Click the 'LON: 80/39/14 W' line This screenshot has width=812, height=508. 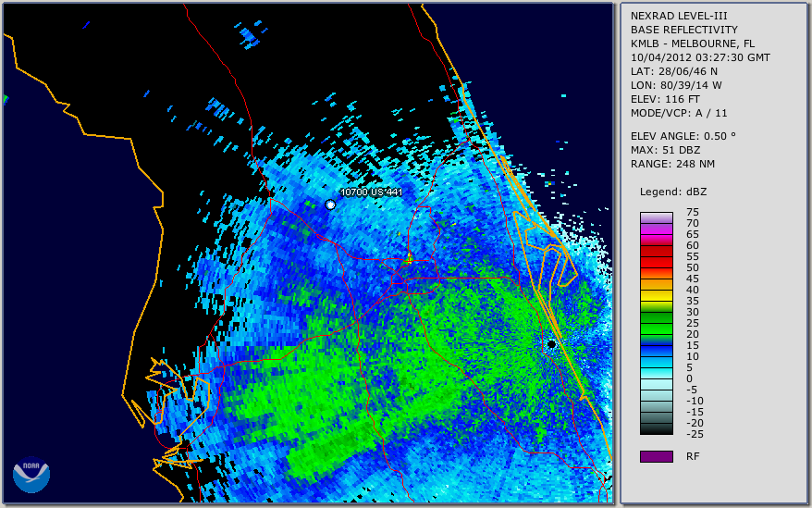coord(676,85)
